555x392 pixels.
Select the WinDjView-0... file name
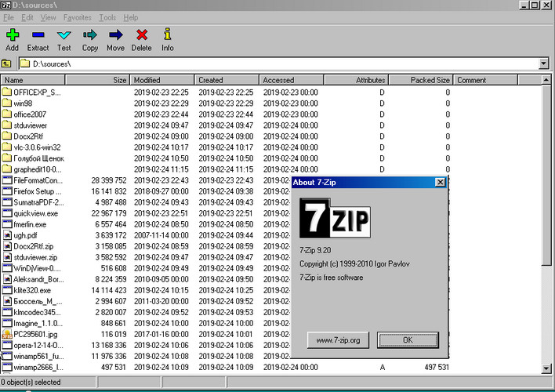[37, 268]
